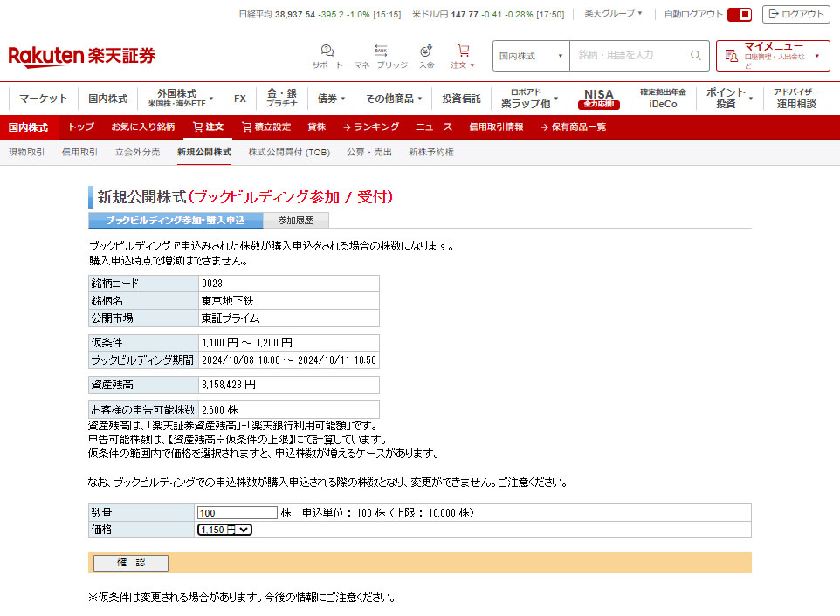Click the マネーブリッジ bank icon
Viewport: 840px width, 616px height.
(381, 51)
